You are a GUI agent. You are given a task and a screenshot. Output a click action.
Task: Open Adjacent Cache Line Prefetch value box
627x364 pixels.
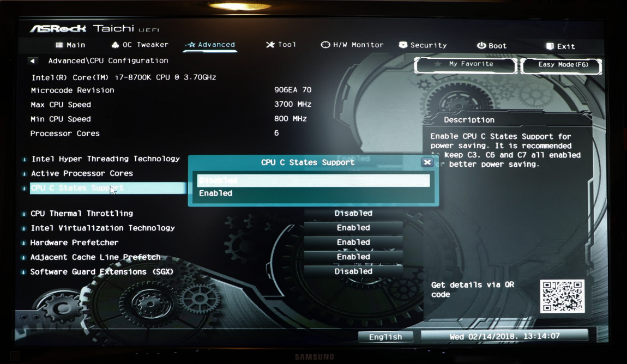point(353,257)
